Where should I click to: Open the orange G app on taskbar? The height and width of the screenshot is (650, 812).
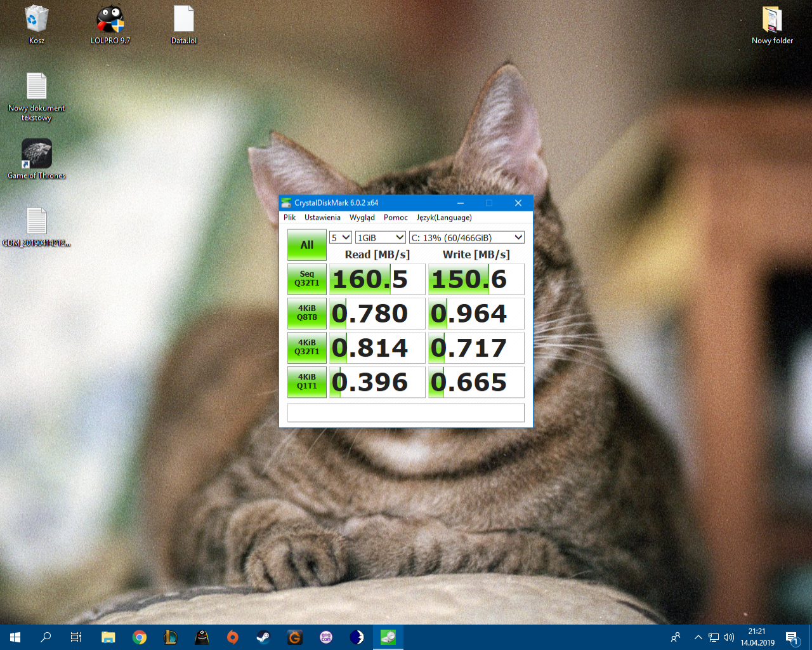tap(295, 637)
